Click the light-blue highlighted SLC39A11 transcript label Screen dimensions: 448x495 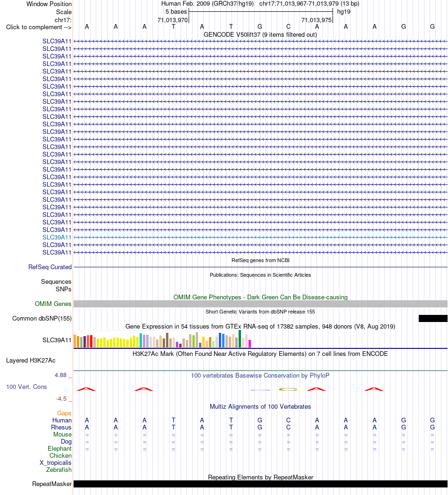point(57,238)
